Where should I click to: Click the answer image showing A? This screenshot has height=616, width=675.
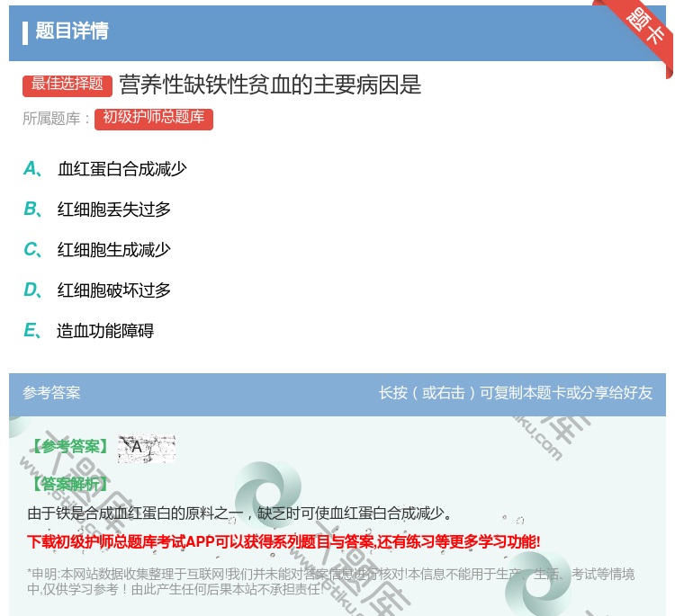point(146,447)
